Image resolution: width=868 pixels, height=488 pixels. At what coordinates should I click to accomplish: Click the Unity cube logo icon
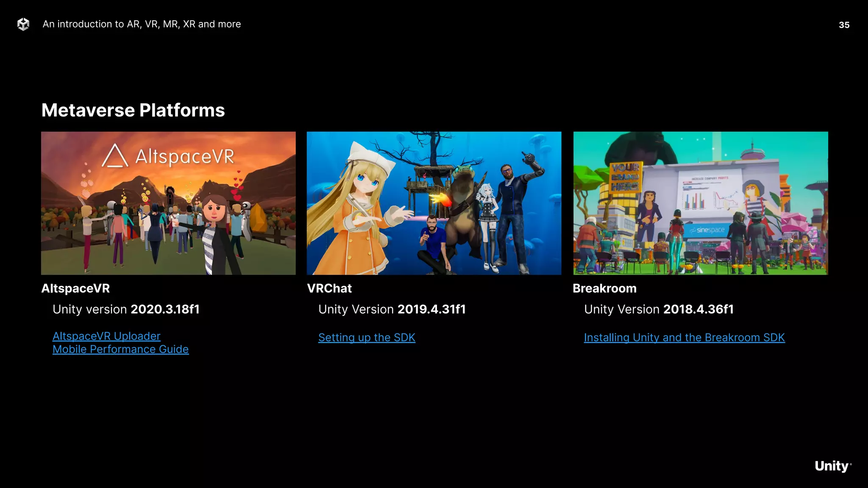point(23,24)
